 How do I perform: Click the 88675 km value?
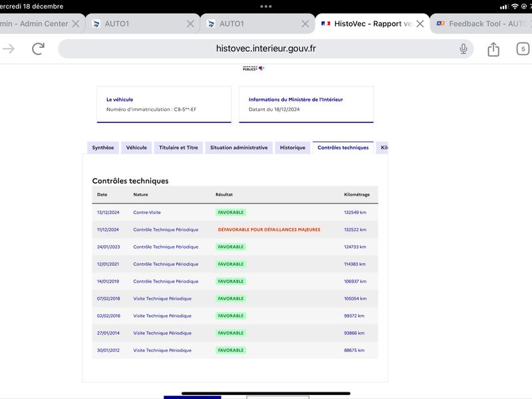(354, 350)
